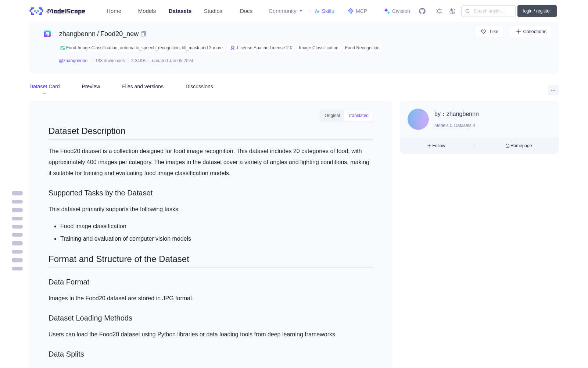The image size is (588, 368).
Task: Click the login / register button
Action: [x=537, y=11]
